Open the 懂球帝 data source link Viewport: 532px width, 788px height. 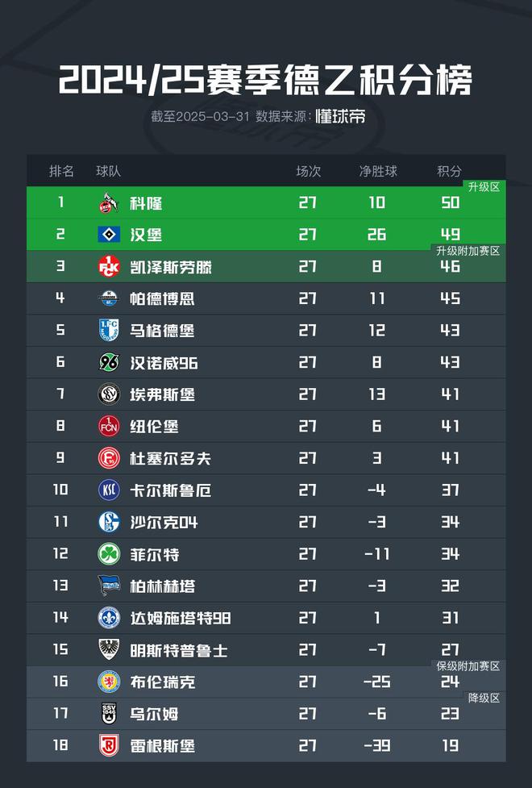click(x=341, y=116)
